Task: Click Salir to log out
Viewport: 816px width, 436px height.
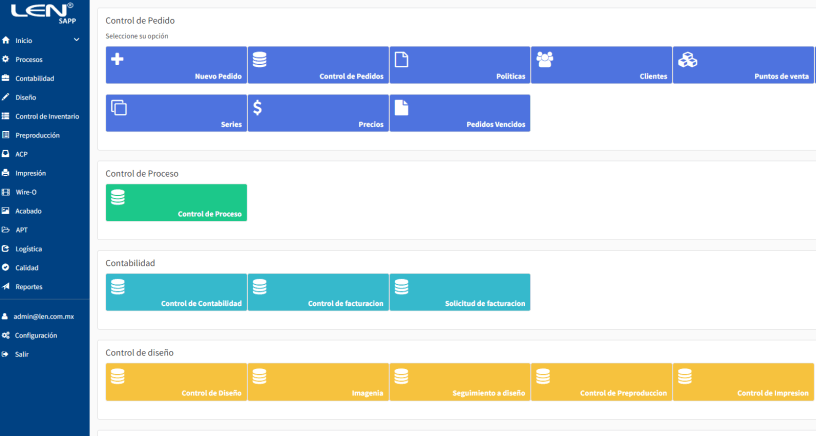Action: [21, 354]
